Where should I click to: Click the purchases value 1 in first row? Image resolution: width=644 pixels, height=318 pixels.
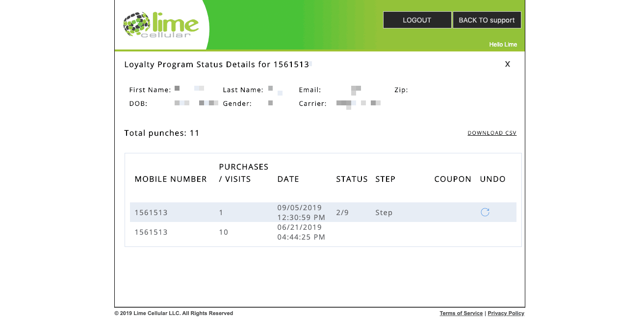click(221, 213)
